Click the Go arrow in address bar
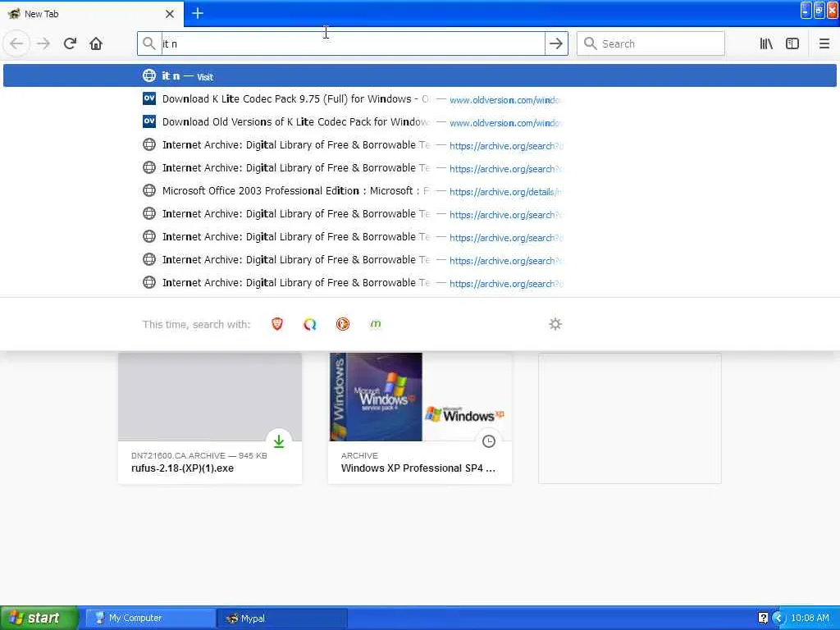The width and height of the screenshot is (840, 630). [556, 43]
